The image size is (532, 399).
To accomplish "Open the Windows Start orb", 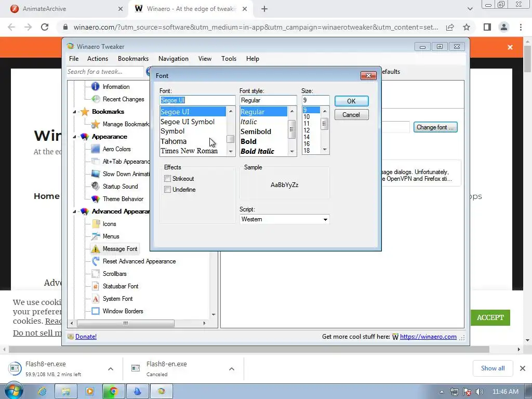I will pyautogui.click(x=14, y=391).
